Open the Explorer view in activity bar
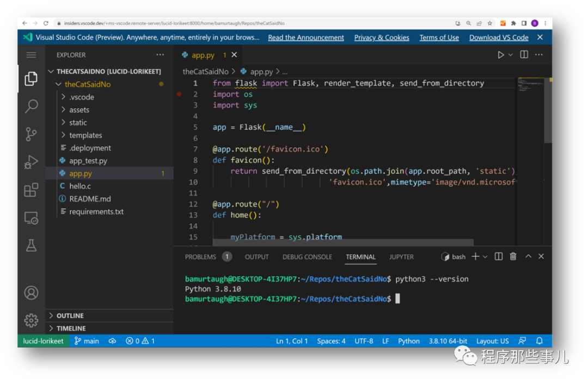The width and height of the screenshot is (588, 383). pyautogui.click(x=31, y=79)
